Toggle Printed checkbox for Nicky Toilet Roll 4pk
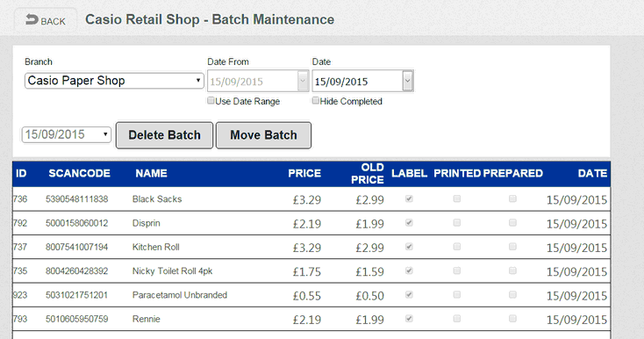Screen dimensions: 644x339 pyautogui.click(x=457, y=270)
